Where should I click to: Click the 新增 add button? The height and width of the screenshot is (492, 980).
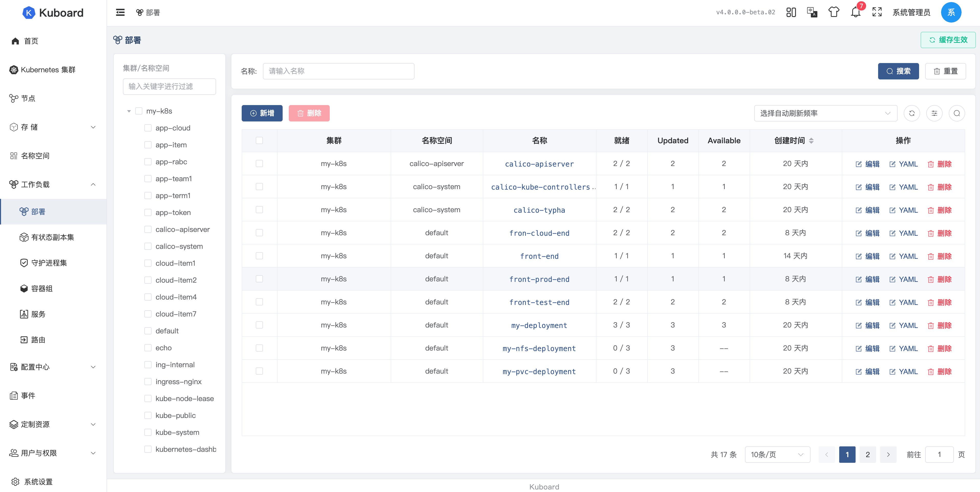pyautogui.click(x=262, y=114)
